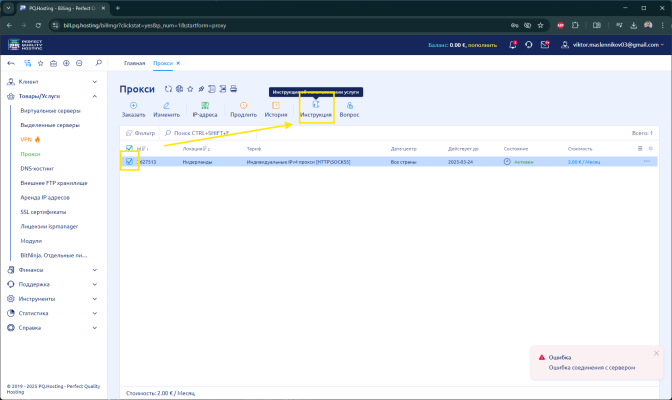
Task: Open the notifications bell icon
Action: (x=513, y=44)
